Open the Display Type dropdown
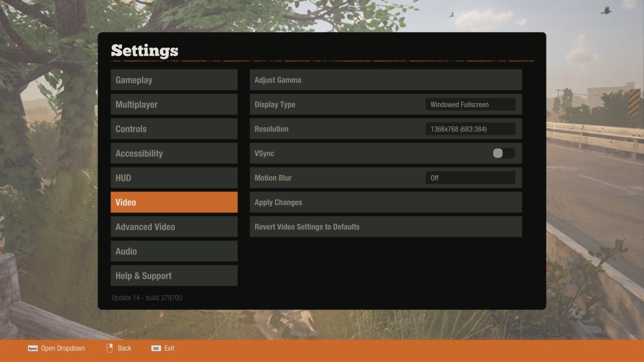The height and width of the screenshot is (362, 644). [470, 105]
